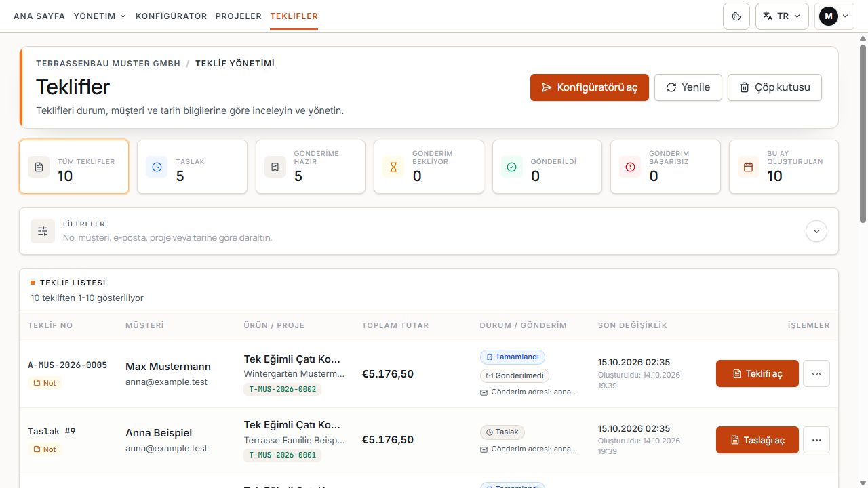Open the Çöp kutusu trash

[774, 87]
